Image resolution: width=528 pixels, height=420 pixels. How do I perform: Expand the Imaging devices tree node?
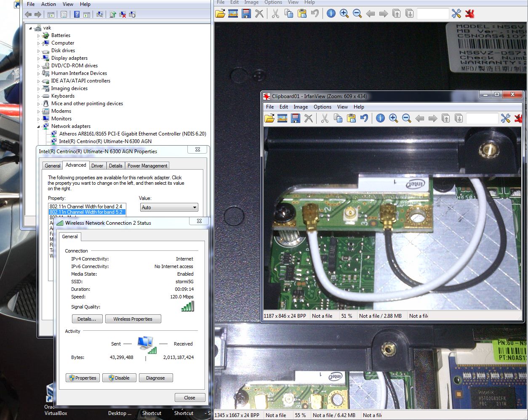pyautogui.click(x=38, y=89)
